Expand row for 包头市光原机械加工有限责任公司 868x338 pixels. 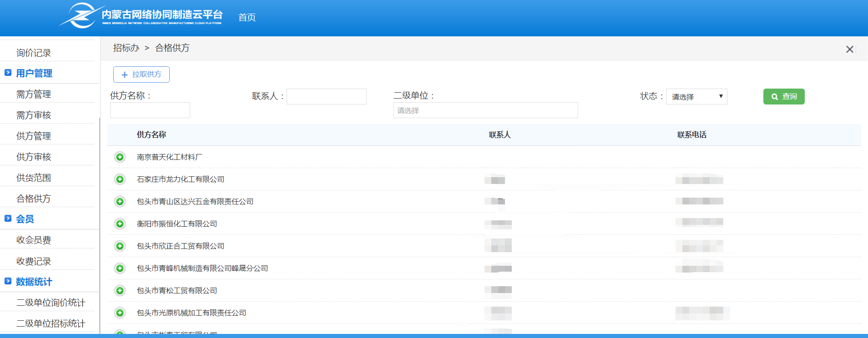point(120,313)
